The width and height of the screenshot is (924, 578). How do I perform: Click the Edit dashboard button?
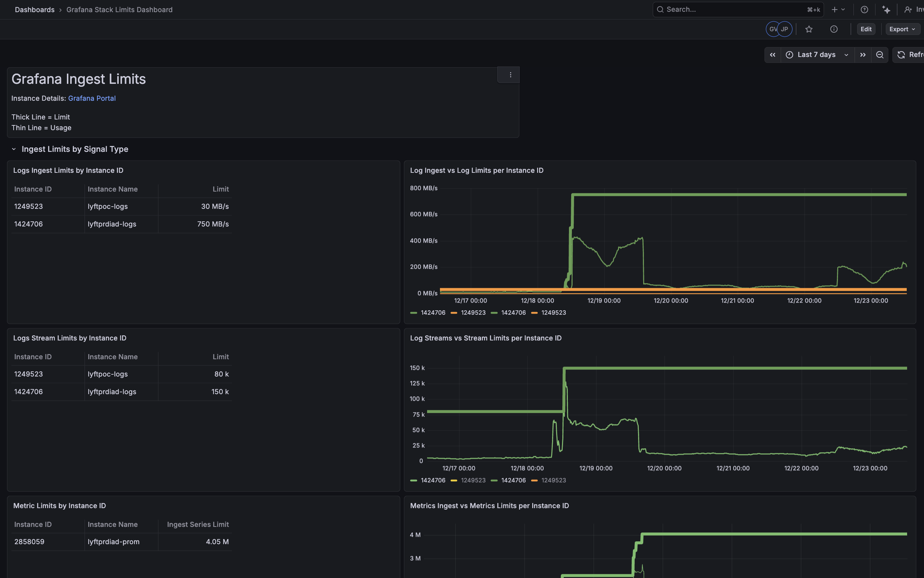[866, 29]
